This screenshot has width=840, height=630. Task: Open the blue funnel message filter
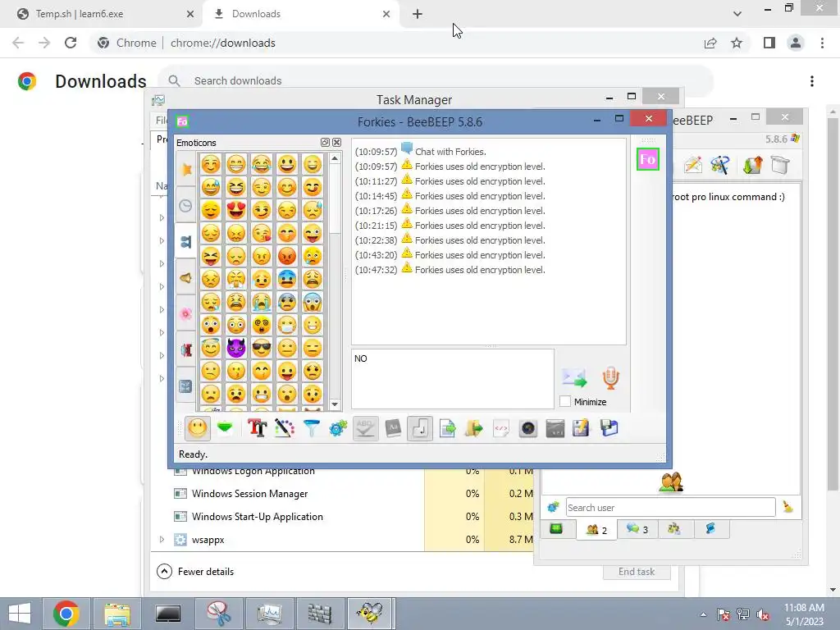[311, 428]
